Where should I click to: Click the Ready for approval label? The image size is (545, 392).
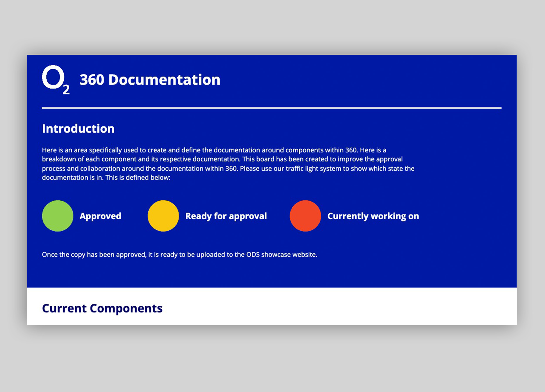(x=226, y=216)
